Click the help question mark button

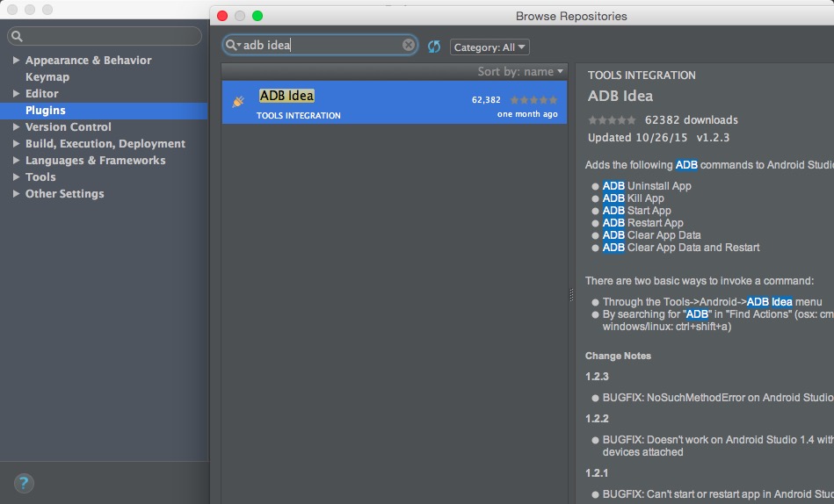click(x=24, y=483)
